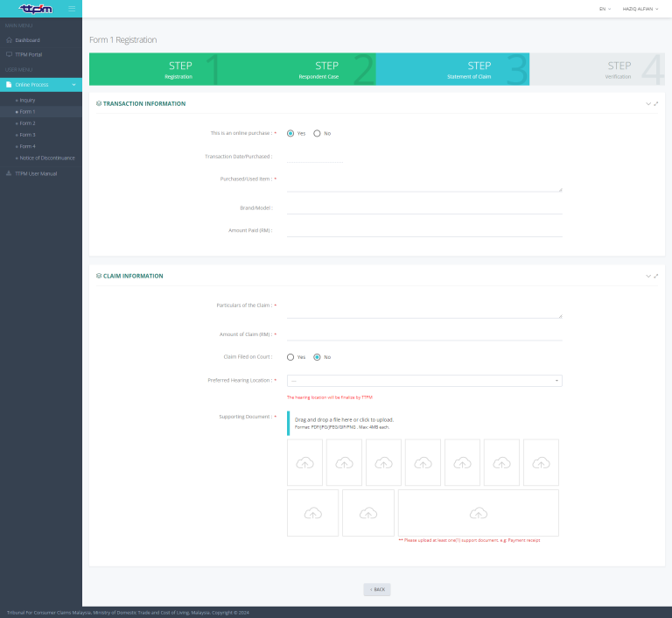Toggle the sidebar hamburger menu icon

pos(72,9)
